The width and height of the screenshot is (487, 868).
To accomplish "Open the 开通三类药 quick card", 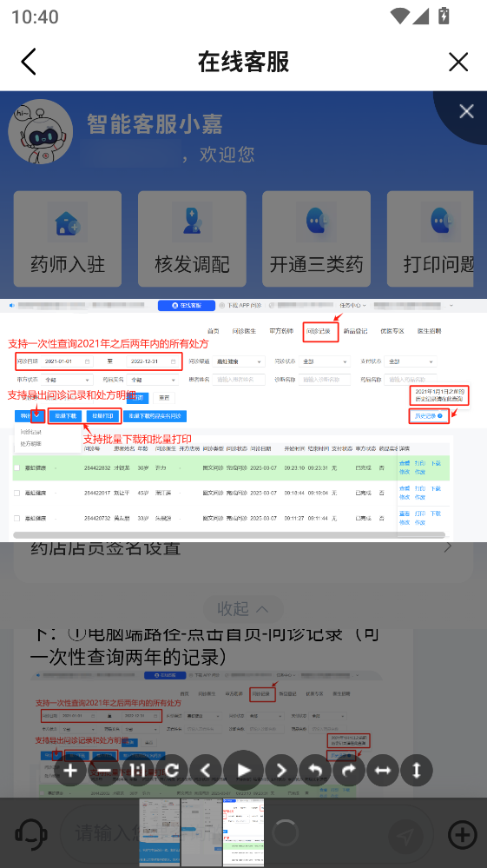I will pos(316,239).
